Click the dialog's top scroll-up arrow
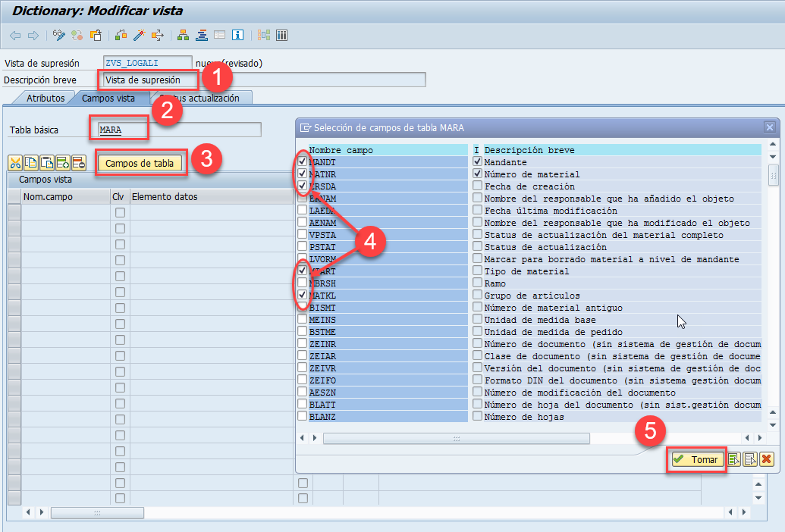 [x=773, y=145]
